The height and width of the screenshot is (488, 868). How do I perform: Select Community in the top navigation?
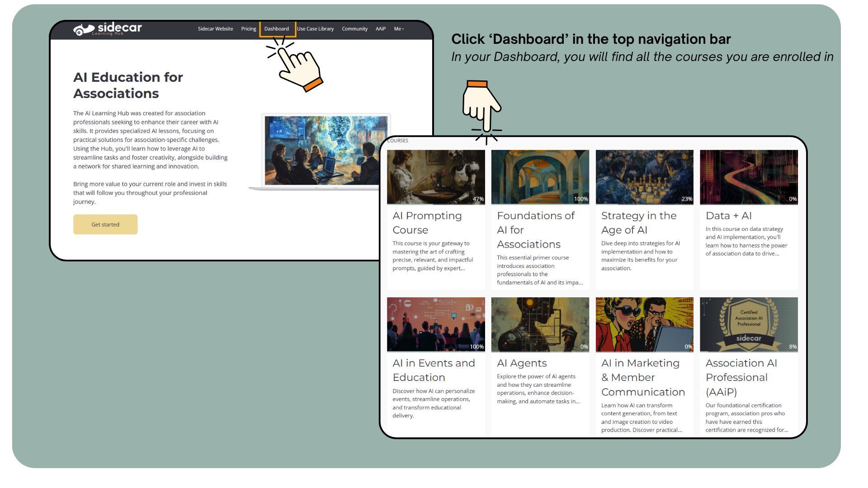click(x=354, y=29)
